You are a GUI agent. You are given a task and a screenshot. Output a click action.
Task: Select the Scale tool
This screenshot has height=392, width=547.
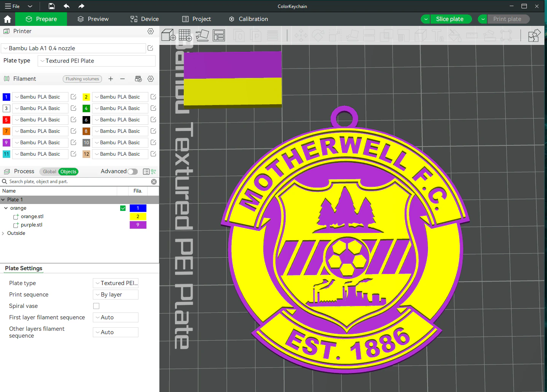(335, 36)
